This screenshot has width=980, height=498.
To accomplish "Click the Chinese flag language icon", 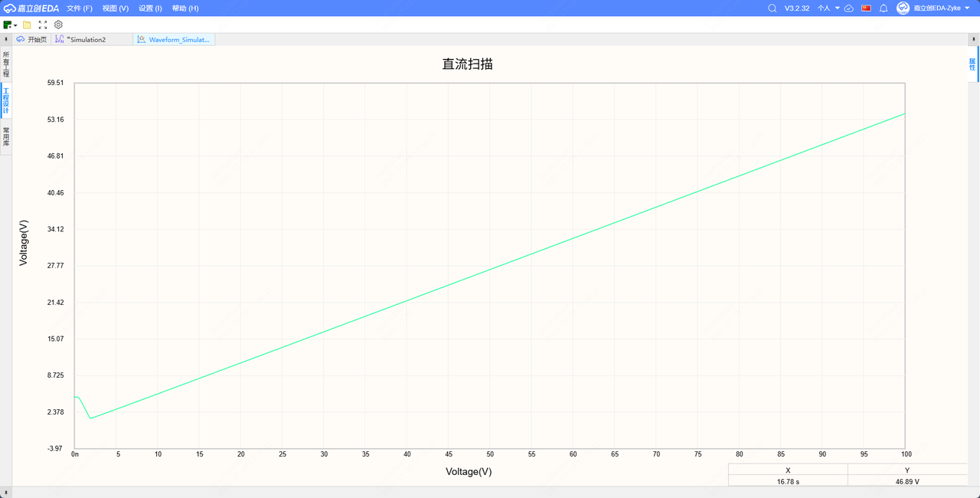I will 867,8.
